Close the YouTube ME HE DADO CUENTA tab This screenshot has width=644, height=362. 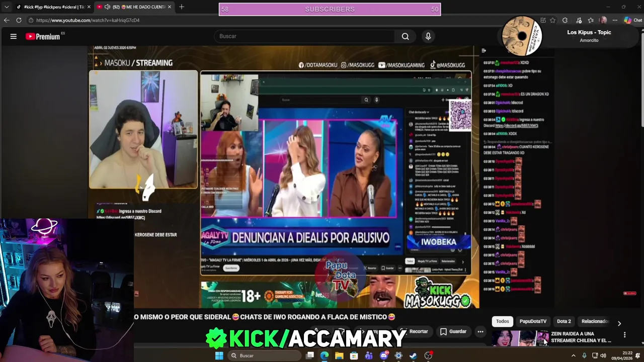point(170,7)
